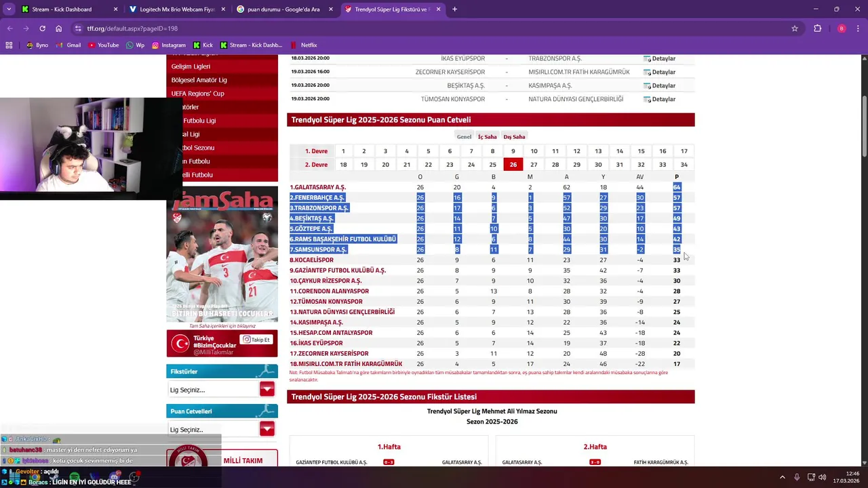Open the Byno bookmark
The width and height of the screenshot is (868, 488).
[37, 45]
